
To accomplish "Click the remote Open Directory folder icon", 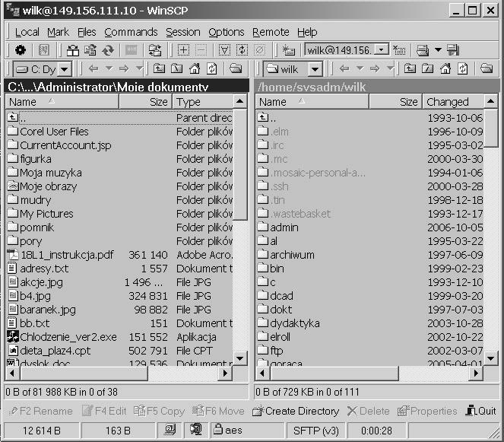I will 487,68.
